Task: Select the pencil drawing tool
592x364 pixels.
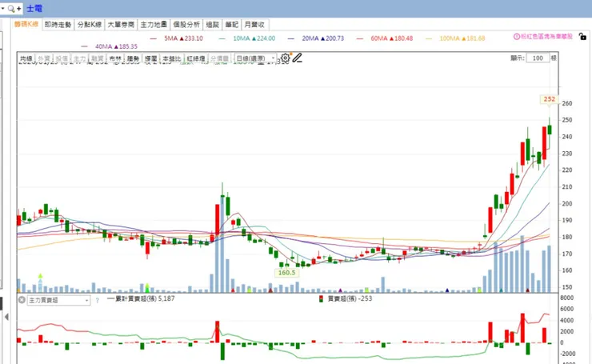Action: [298, 58]
